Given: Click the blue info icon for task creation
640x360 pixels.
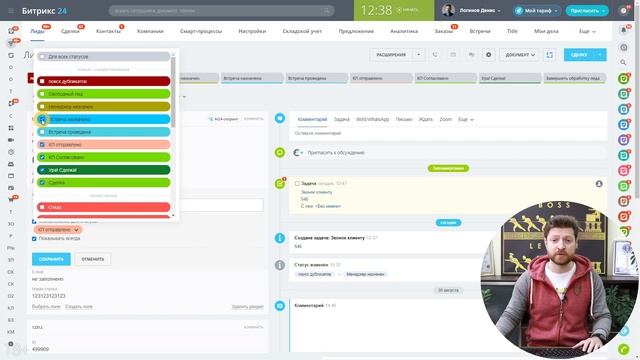Looking at the screenshot, I should point(280,238).
